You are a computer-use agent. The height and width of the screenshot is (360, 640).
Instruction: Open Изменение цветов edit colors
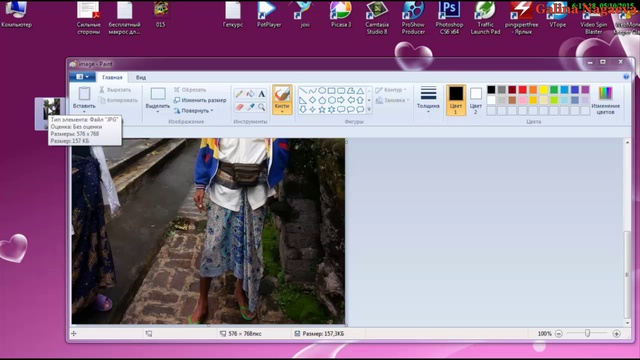click(x=605, y=100)
